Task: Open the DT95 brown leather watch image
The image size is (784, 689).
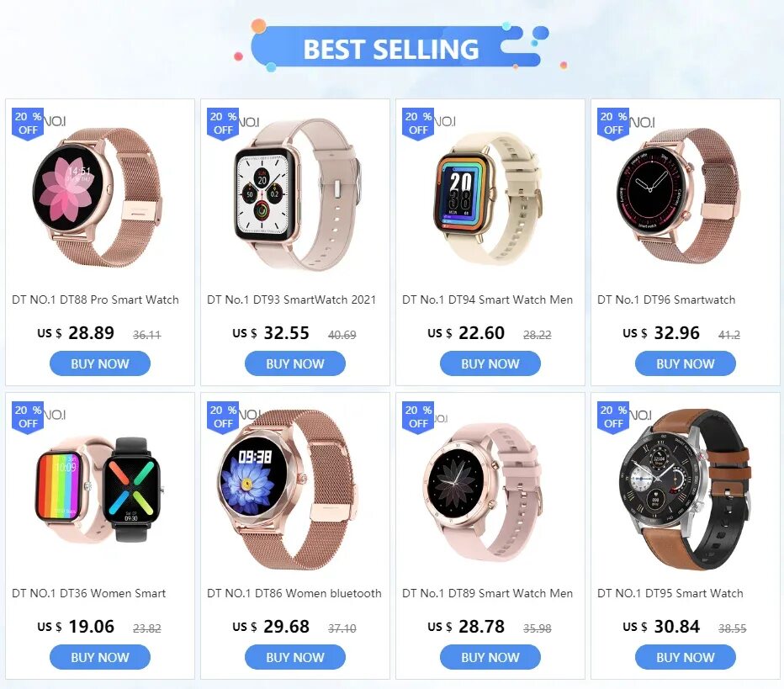Action: tap(685, 488)
